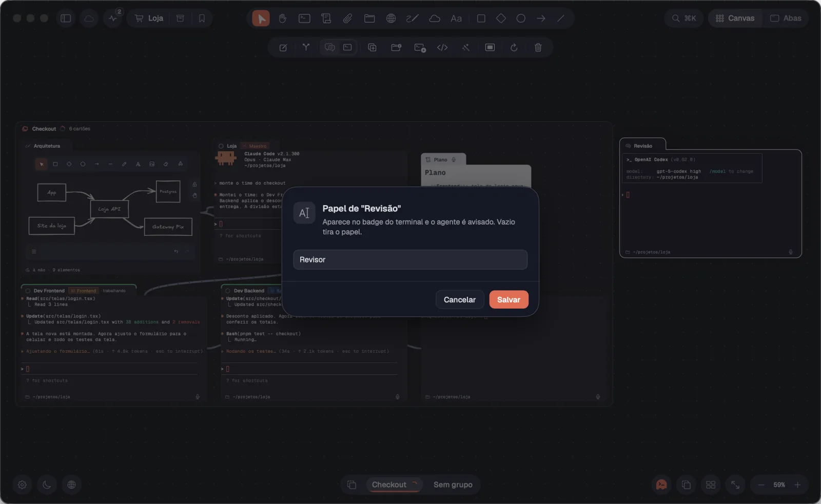Select the circle shape tool
Viewport: 821px width, 504px height.
tap(521, 18)
